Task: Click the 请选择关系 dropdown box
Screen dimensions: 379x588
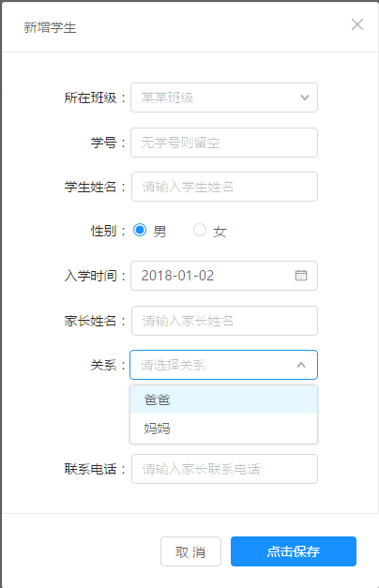Action: [223, 365]
